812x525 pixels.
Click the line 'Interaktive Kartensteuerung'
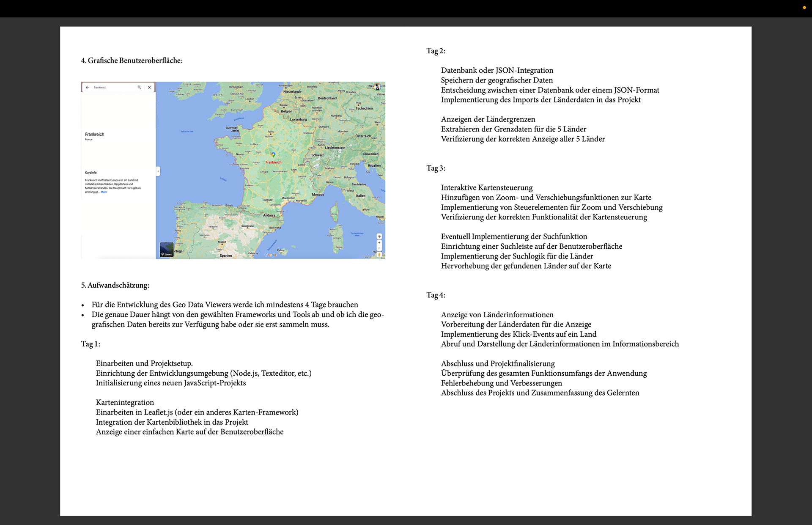pyautogui.click(x=487, y=187)
